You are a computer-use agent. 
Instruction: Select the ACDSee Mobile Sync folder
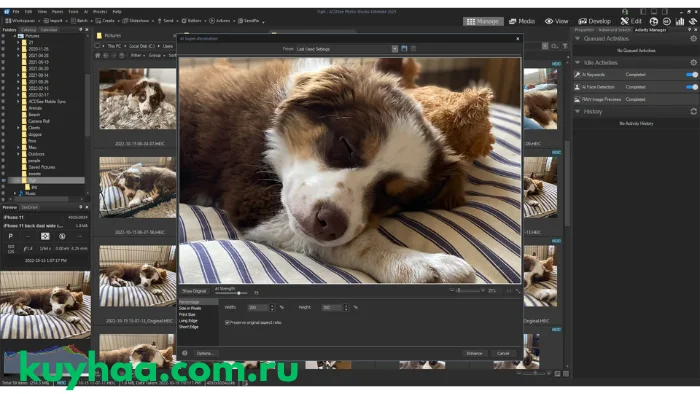[47, 102]
